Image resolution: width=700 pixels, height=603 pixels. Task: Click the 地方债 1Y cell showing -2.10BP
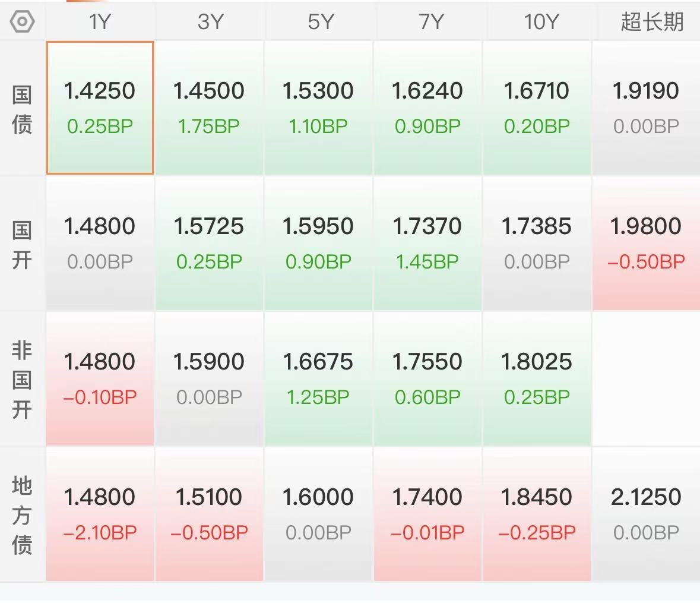click(100, 514)
